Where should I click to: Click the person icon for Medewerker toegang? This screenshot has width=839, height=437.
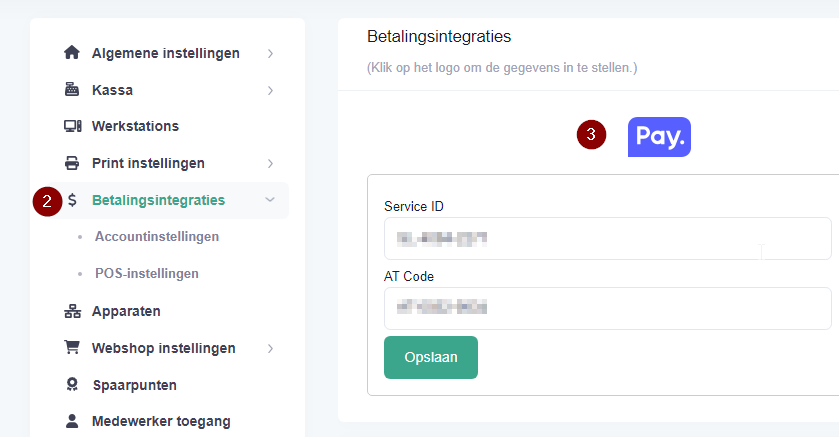[72, 421]
